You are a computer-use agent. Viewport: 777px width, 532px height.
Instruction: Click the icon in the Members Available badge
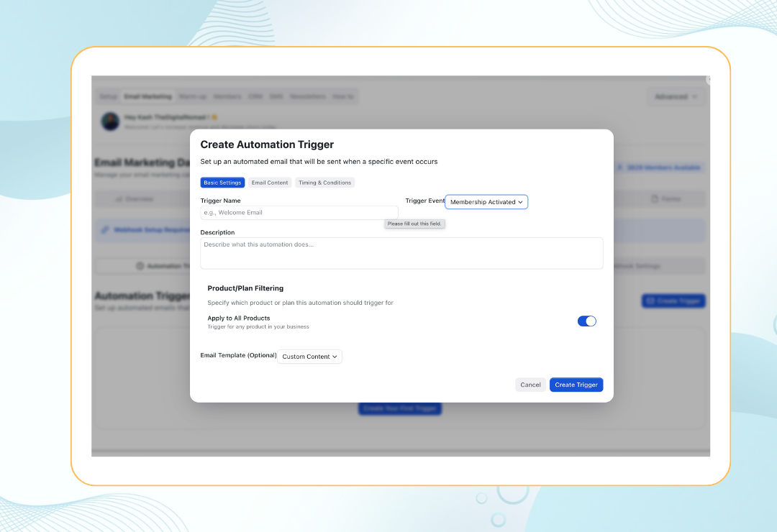pyautogui.click(x=619, y=165)
